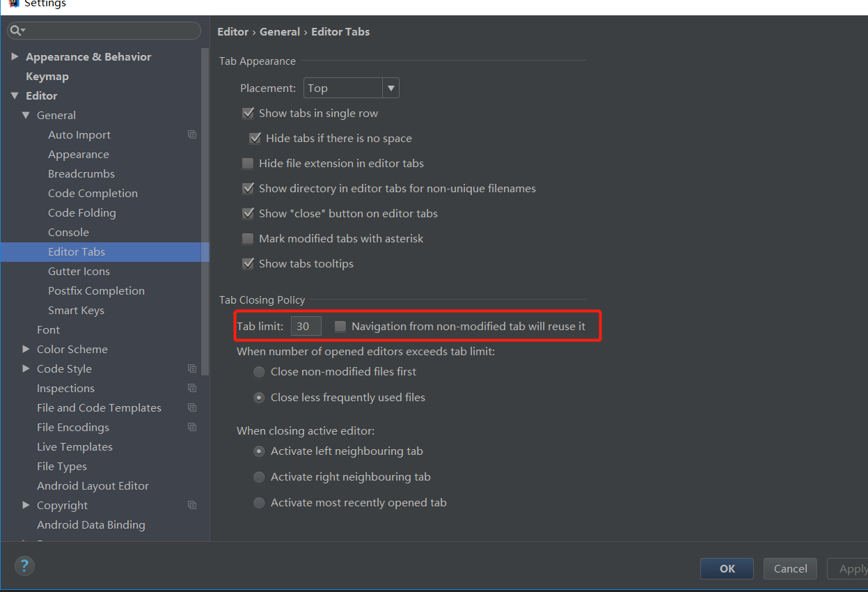Open Breadcrumbs settings
This screenshot has width=868, height=592.
point(81,173)
